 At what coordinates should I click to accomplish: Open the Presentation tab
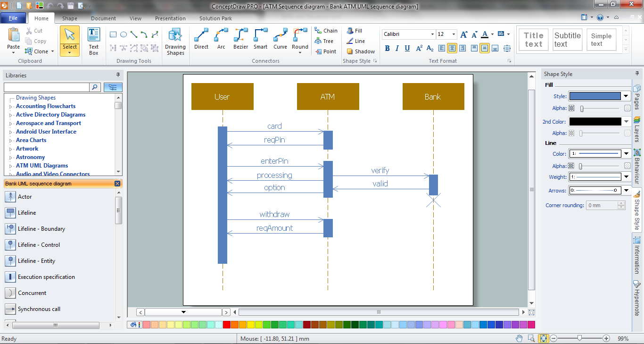pos(170,18)
